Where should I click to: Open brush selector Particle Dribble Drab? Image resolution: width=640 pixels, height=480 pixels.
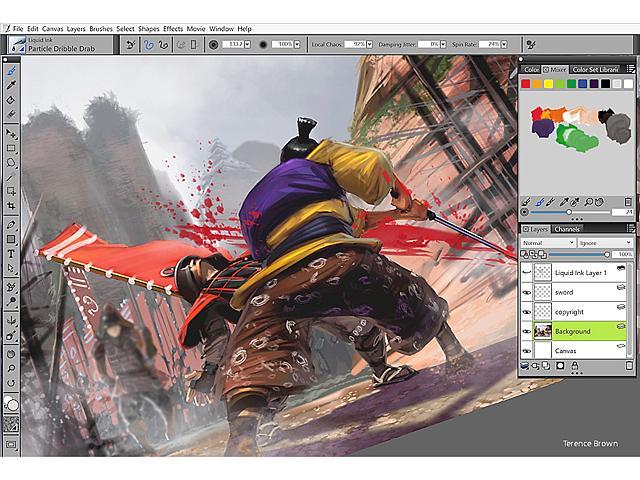tap(60, 44)
